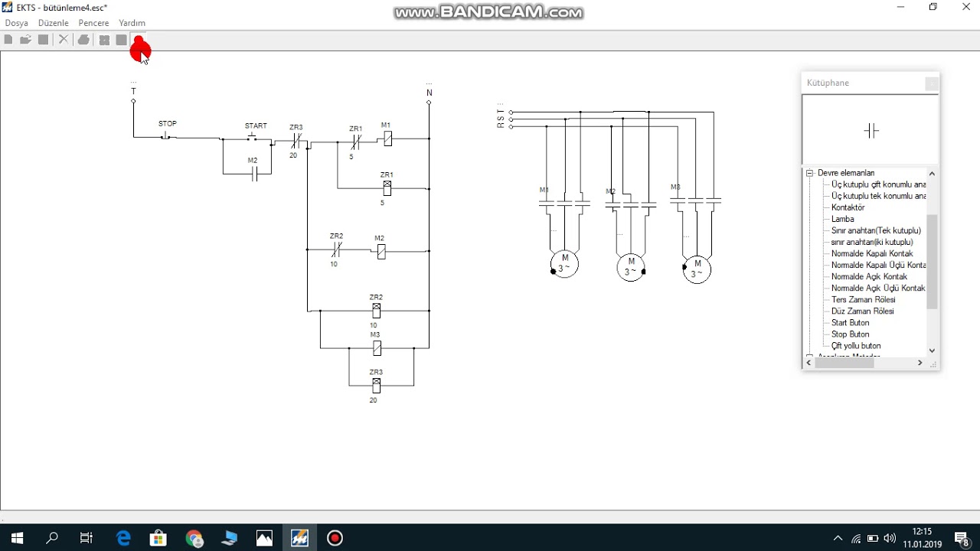
Task: Launch Microsoft Edge from the taskbar
Action: 123,538
